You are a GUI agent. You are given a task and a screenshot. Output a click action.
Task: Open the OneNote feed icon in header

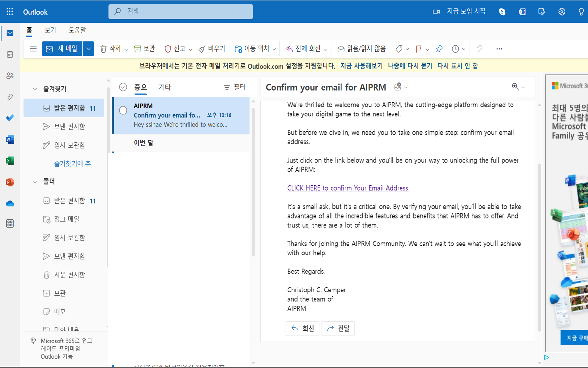[x=522, y=12]
